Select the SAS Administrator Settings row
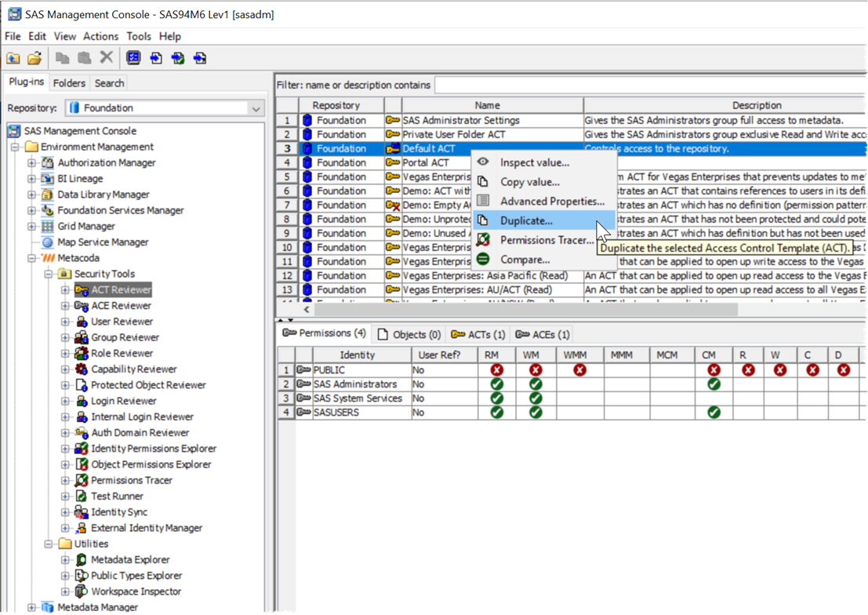This screenshot has height=615, width=868. coord(572,120)
